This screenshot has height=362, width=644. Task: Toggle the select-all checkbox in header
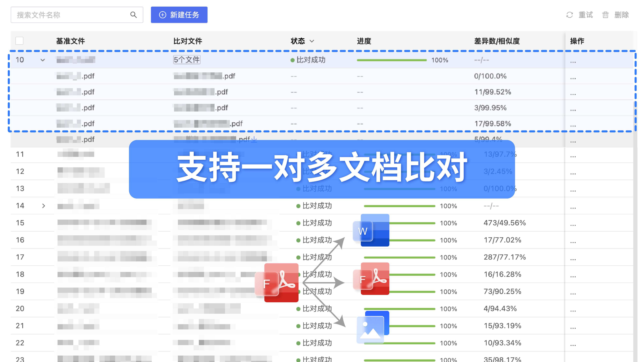pyautogui.click(x=19, y=41)
